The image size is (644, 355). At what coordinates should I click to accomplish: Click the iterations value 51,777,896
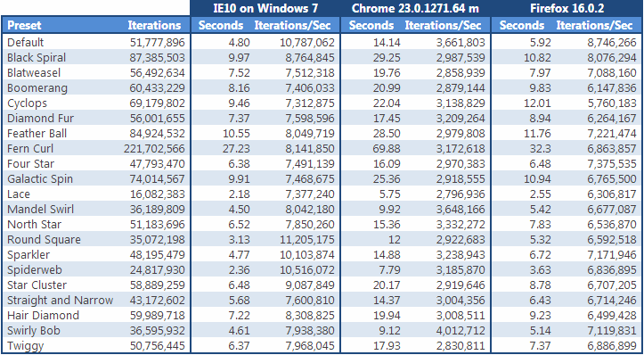[158, 43]
